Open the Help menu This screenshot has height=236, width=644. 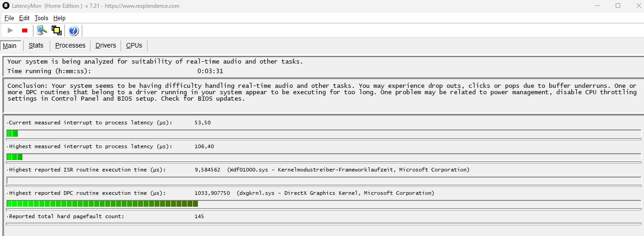pyautogui.click(x=59, y=18)
